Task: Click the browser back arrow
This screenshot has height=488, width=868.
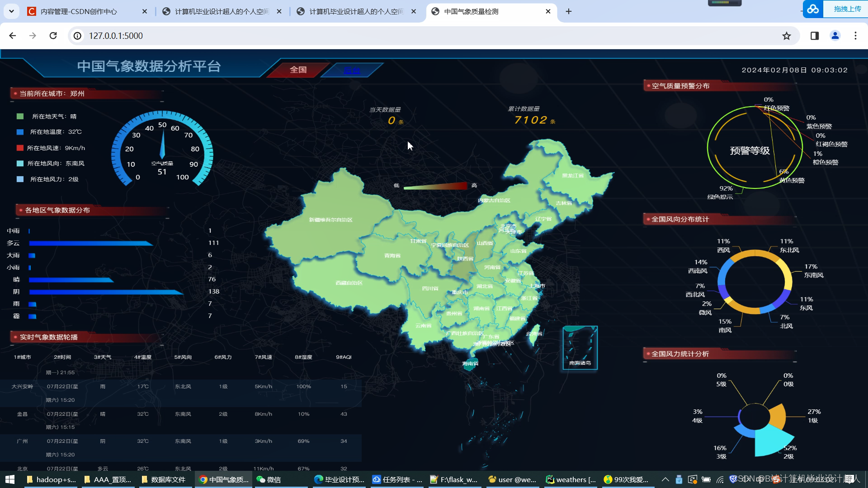Action: [x=13, y=36]
